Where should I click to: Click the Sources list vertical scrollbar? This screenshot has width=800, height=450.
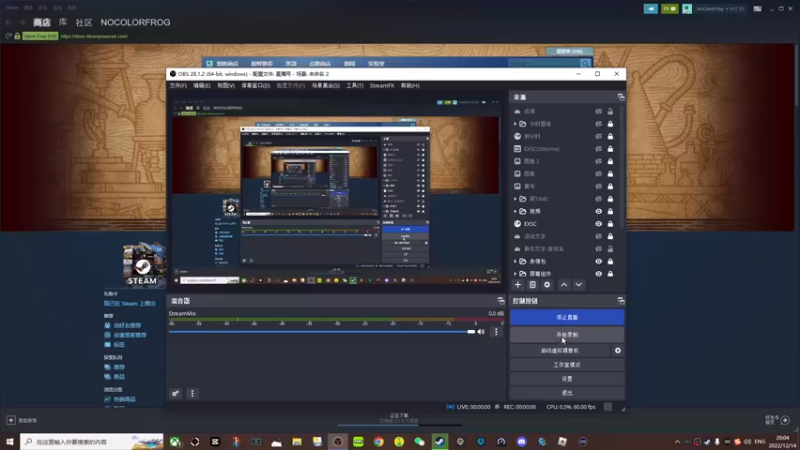[621, 166]
